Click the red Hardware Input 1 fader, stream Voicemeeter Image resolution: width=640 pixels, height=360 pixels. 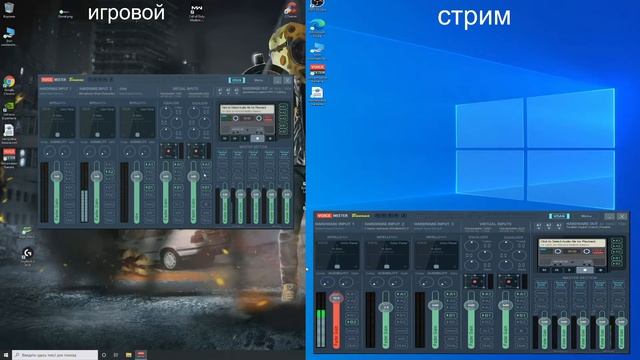[x=336, y=320]
